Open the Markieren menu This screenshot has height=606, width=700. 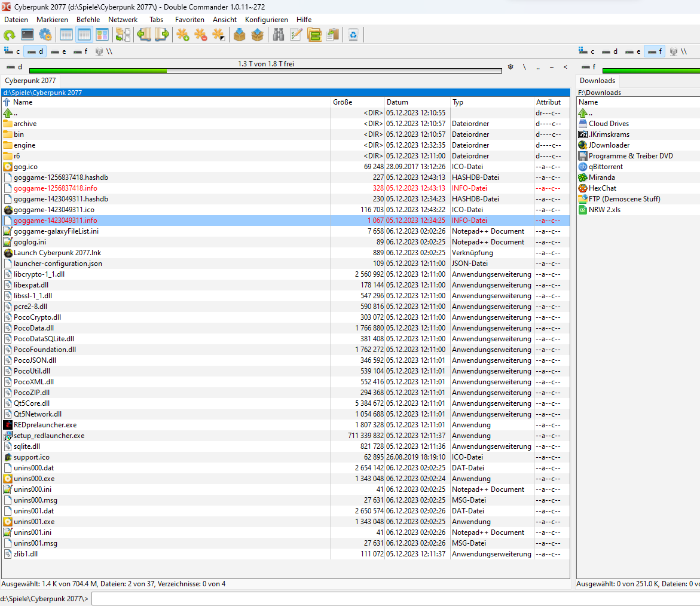tap(52, 20)
